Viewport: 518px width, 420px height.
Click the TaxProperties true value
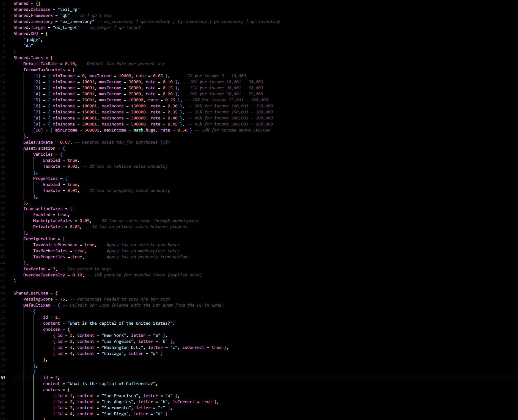point(77,257)
